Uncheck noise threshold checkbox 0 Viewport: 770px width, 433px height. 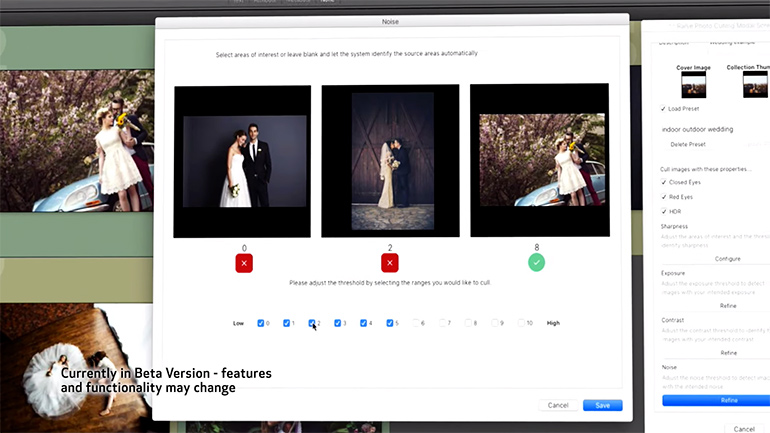point(261,323)
